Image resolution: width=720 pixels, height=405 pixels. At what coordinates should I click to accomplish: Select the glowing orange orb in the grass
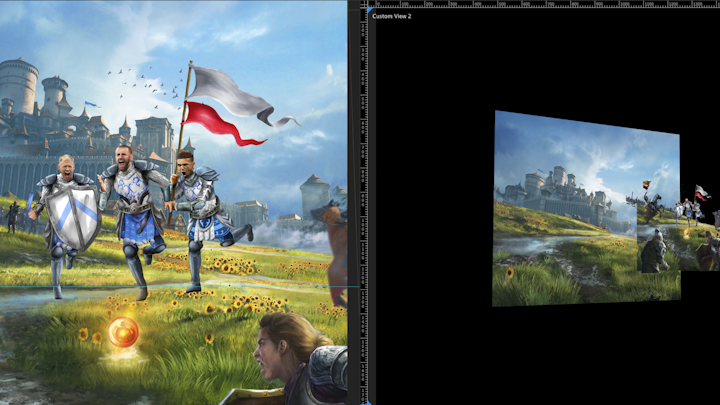123,332
